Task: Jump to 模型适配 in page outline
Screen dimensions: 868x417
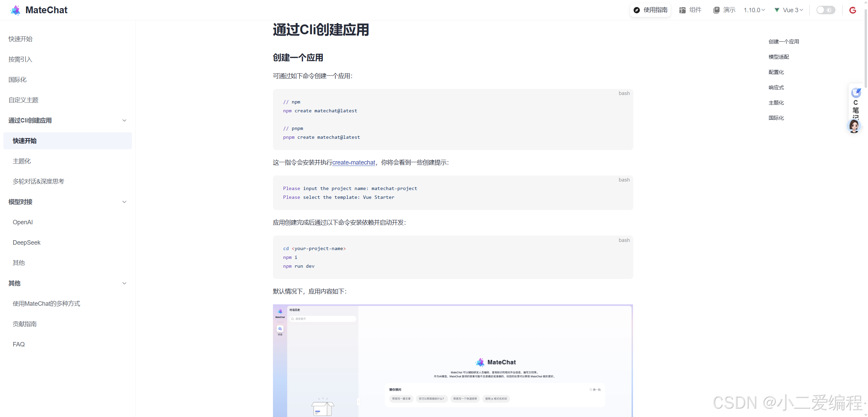Action: pyautogui.click(x=778, y=57)
